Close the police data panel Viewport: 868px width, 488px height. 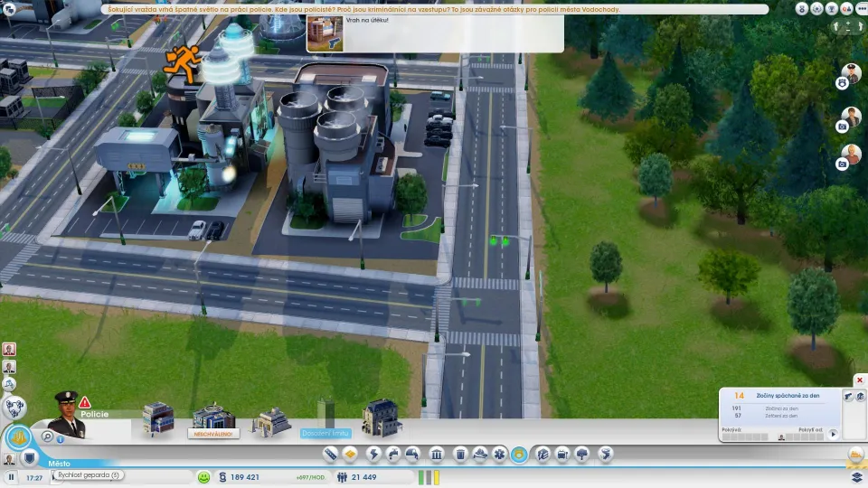tap(860, 380)
